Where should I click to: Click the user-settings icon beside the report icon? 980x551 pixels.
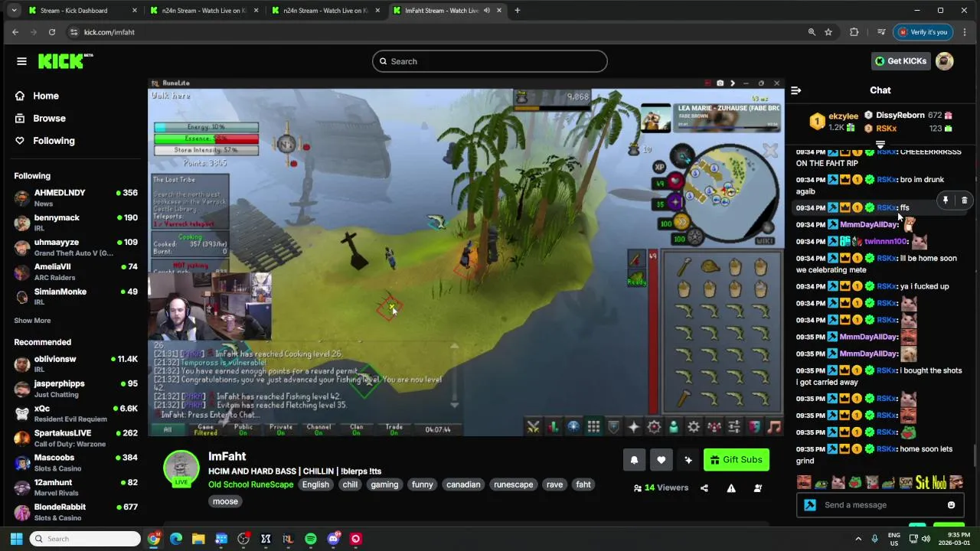tap(758, 488)
